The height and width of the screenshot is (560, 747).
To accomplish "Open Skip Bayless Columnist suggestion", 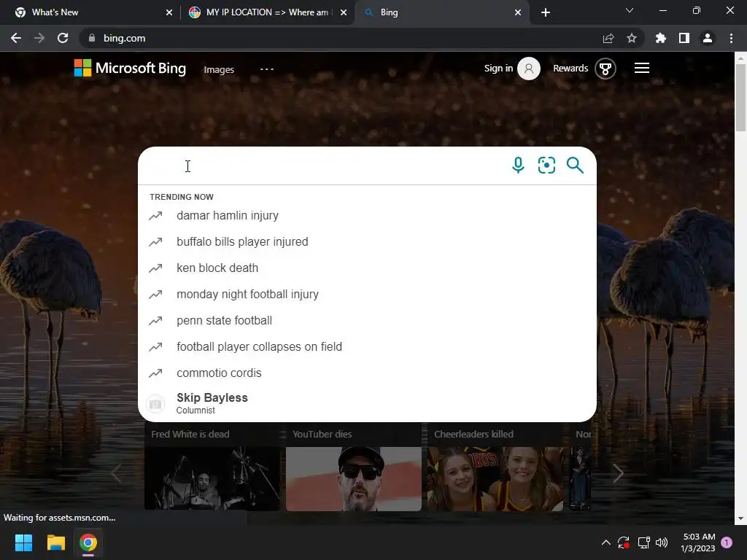I will 367,403.
